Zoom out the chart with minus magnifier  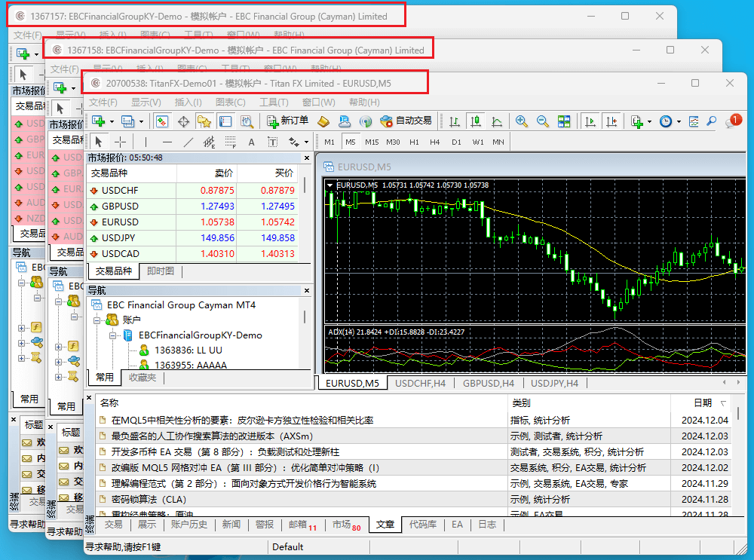[542, 121]
